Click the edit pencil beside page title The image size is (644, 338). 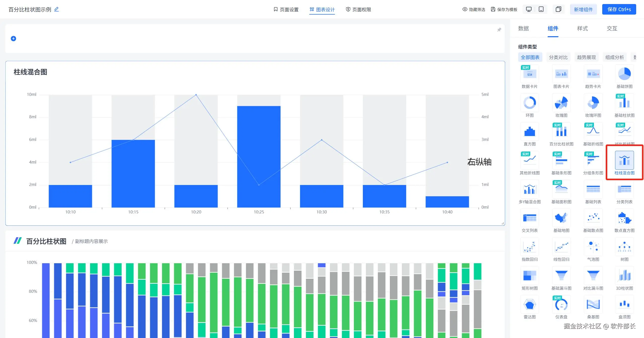pyautogui.click(x=56, y=9)
